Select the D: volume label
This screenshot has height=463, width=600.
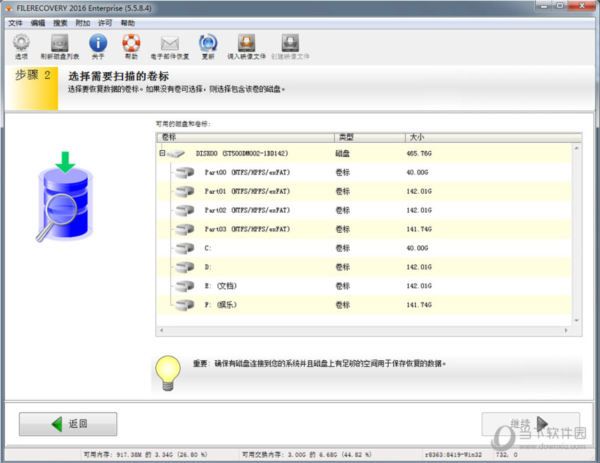click(x=208, y=267)
